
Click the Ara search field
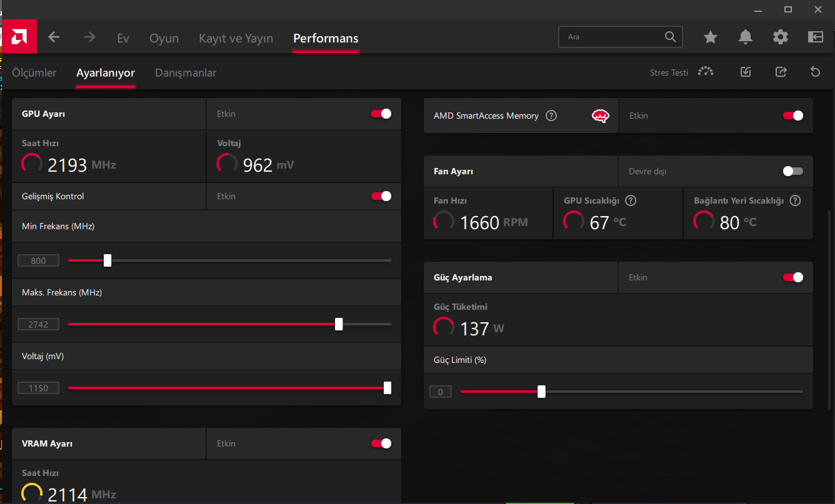pyautogui.click(x=612, y=37)
